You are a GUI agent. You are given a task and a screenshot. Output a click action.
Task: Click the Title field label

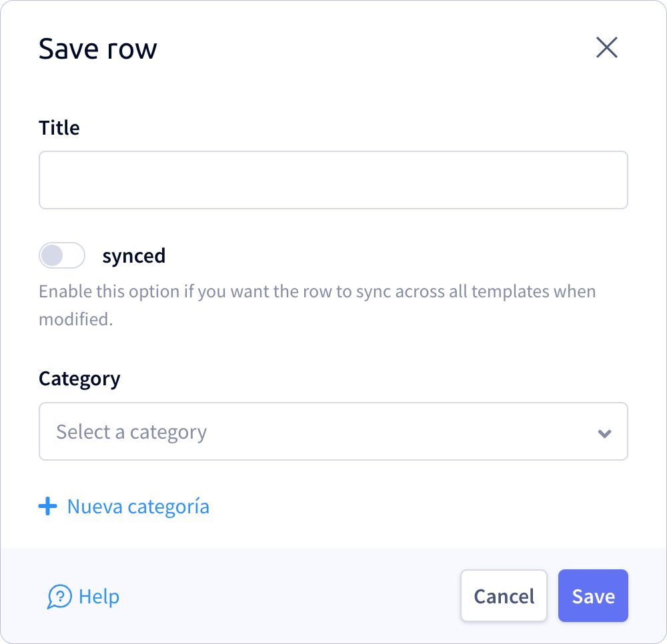[x=59, y=127]
